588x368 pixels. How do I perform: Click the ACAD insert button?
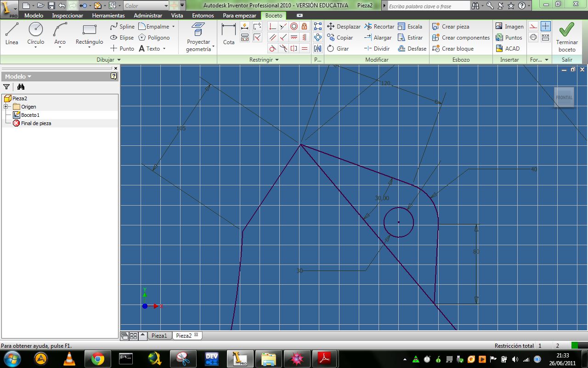(508, 49)
